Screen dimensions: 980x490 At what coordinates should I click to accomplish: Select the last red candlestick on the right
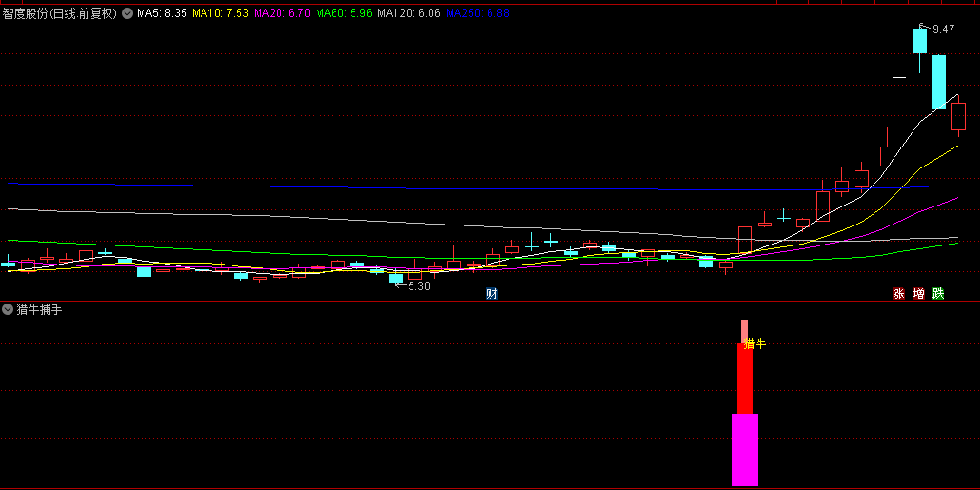(958, 116)
